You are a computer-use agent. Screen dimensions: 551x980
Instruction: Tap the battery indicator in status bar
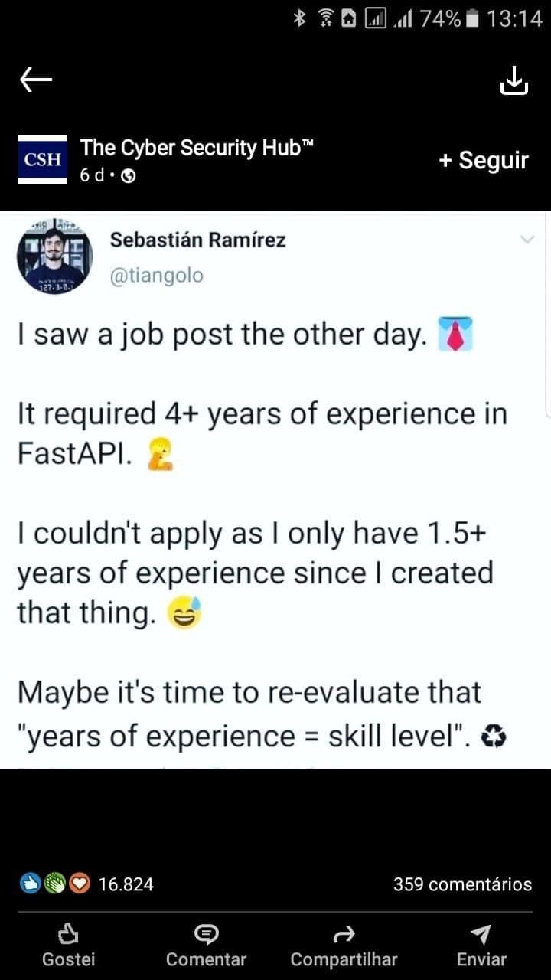point(472,20)
